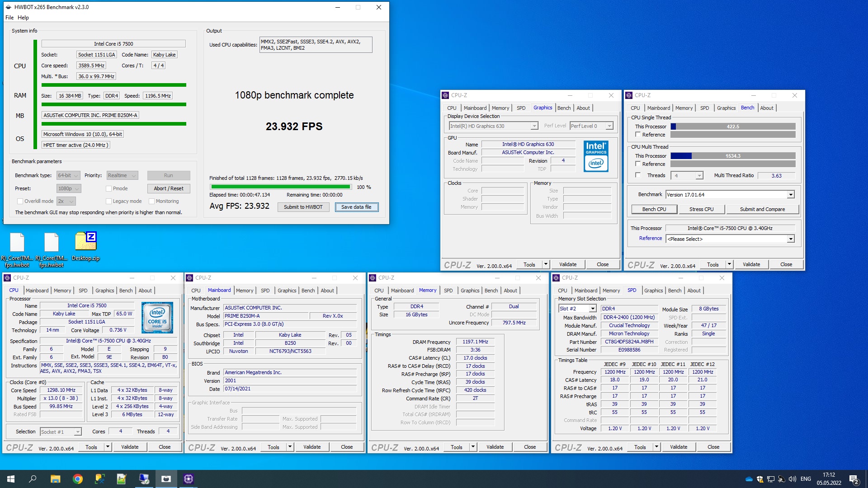Expand the Tools arrow in the Bench window

729,264
